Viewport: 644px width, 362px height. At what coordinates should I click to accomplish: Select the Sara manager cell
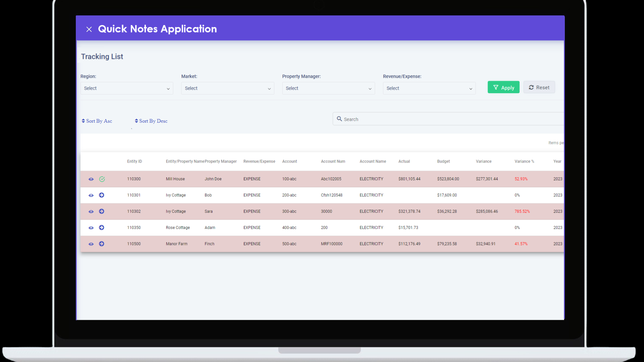pyautogui.click(x=209, y=212)
